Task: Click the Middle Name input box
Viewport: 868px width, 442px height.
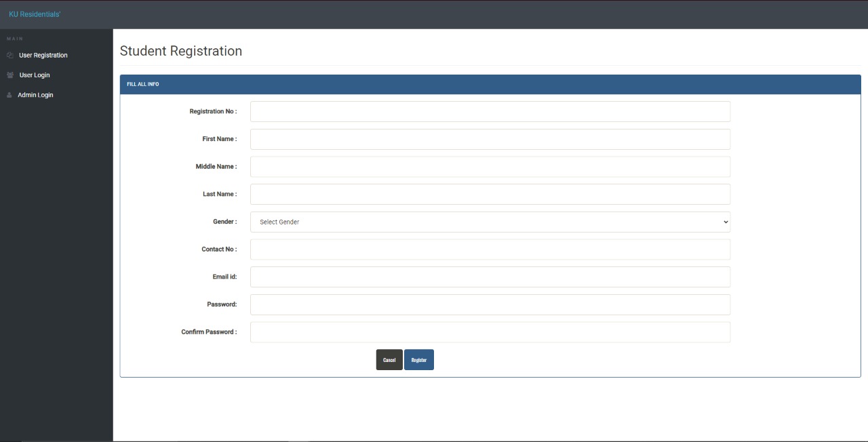Action: [x=490, y=166]
